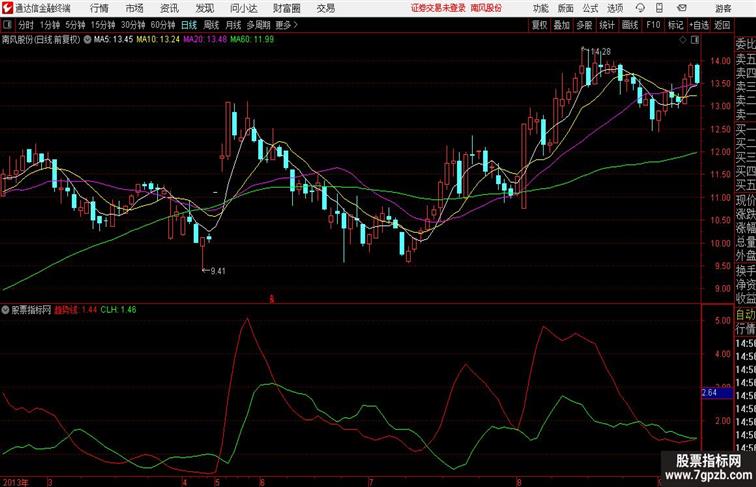The height and width of the screenshot is (487, 756).
Task: Click the 趋势线 1.44 indicator label
Action: pyautogui.click(x=76, y=310)
